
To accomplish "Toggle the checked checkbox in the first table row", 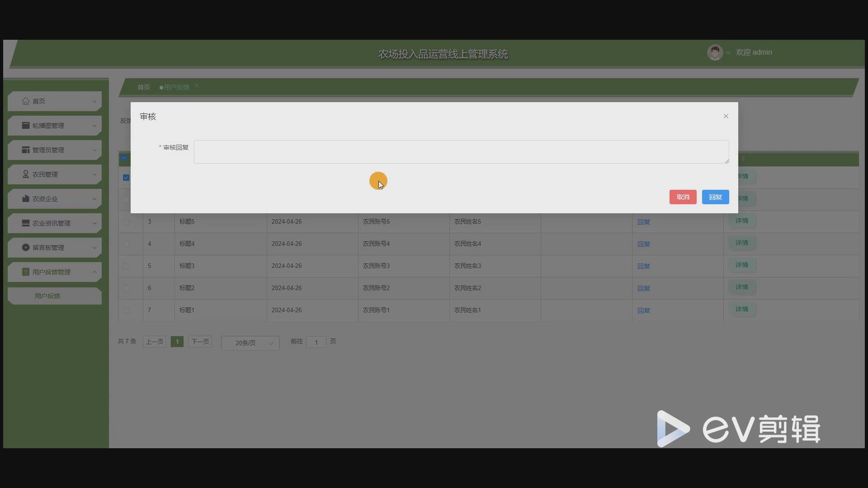I will [x=126, y=178].
